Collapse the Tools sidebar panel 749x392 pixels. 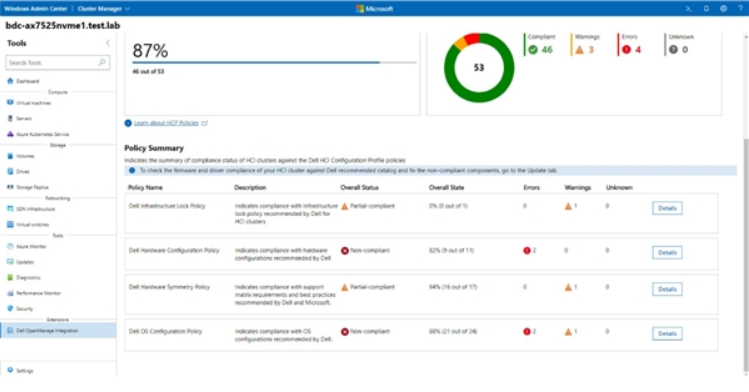108,43
